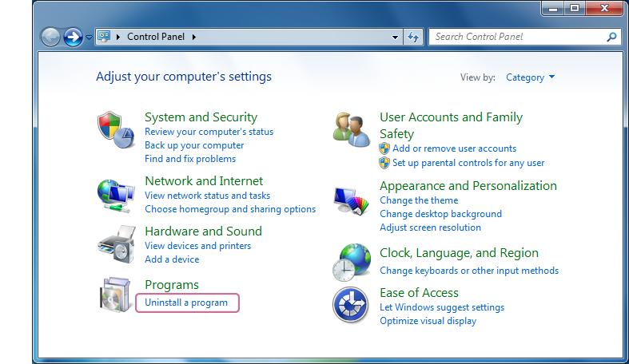This screenshot has height=364, width=629.
Task: Click the Back navigation arrow button
Action: click(50, 38)
